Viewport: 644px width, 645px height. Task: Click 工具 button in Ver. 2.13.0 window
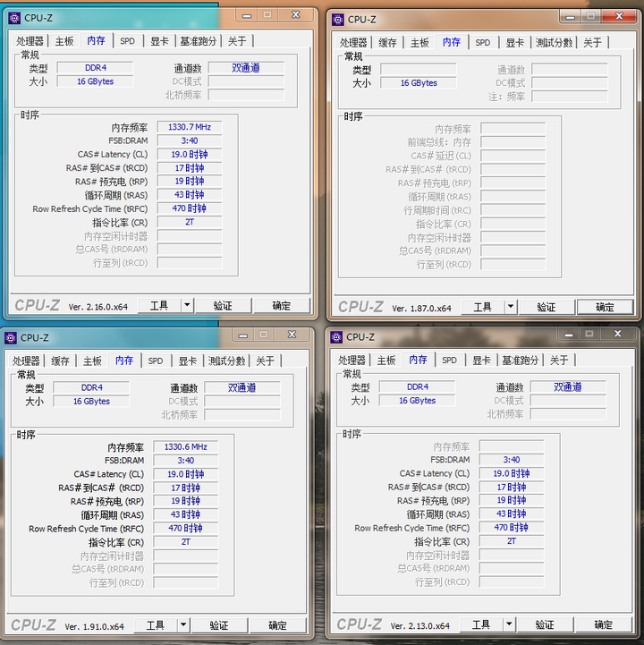[x=481, y=624]
